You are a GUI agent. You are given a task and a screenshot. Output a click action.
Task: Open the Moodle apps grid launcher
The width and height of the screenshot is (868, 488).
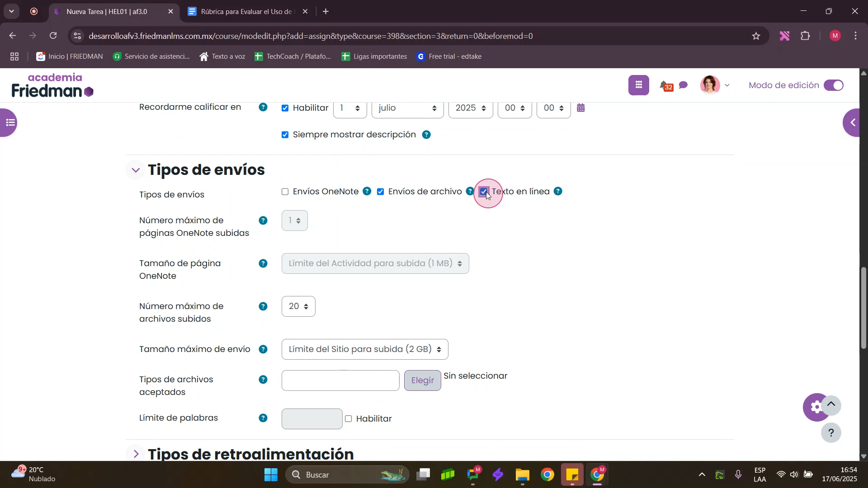[639, 85]
